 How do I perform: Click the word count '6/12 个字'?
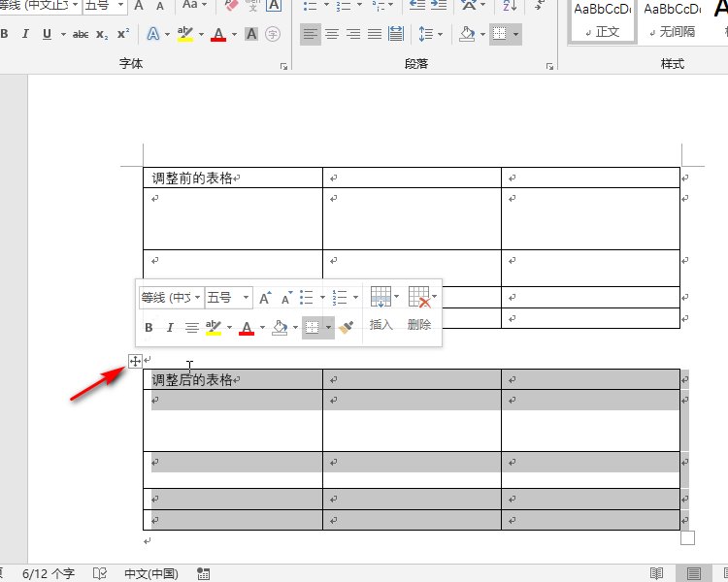pos(49,573)
